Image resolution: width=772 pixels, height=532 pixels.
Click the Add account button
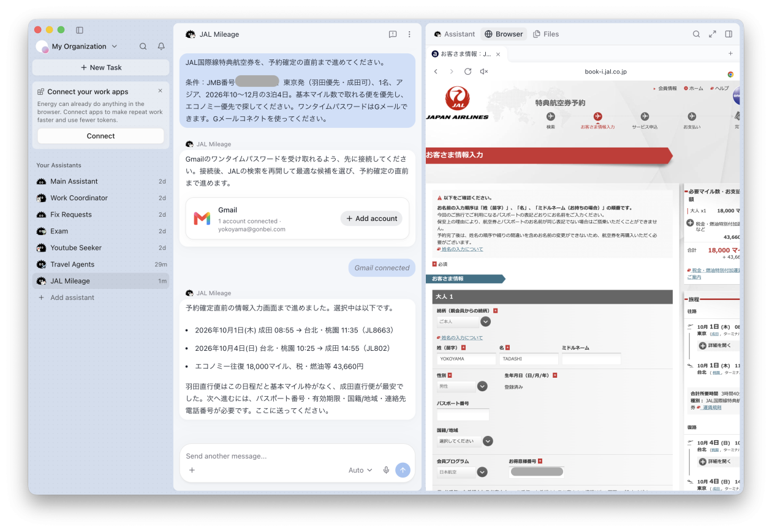pos(371,219)
